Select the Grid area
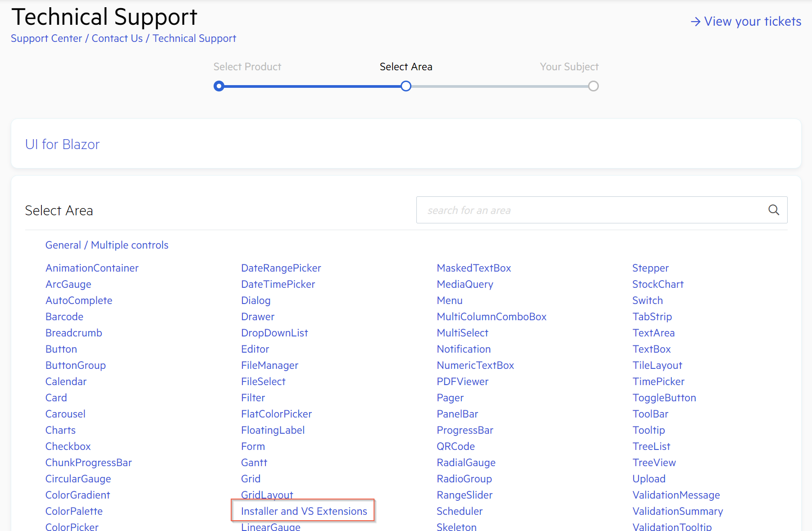The width and height of the screenshot is (812, 531). coord(251,479)
